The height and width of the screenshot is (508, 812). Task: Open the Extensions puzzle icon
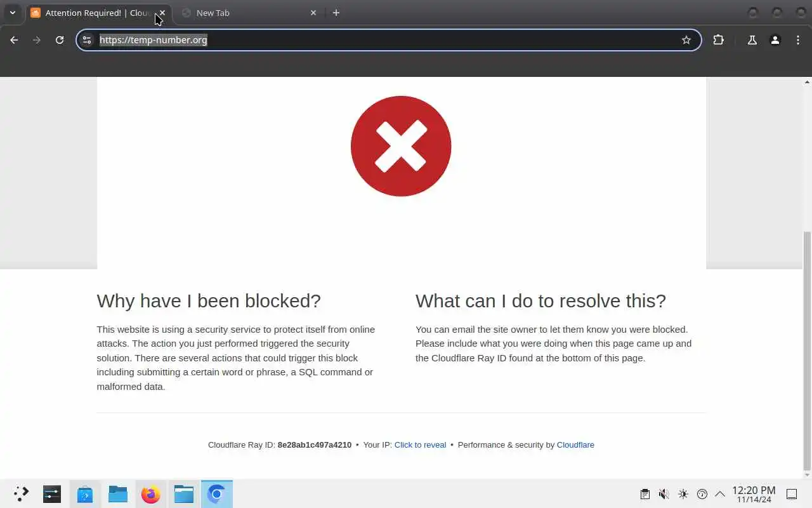click(718, 40)
